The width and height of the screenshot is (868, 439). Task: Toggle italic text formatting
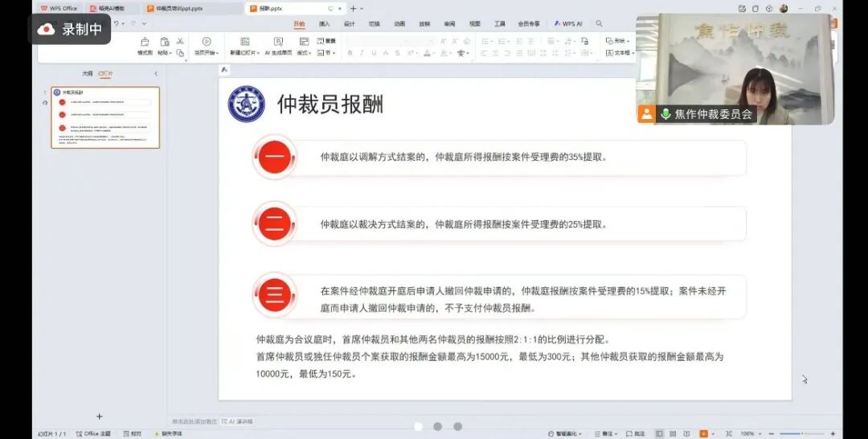[362, 53]
